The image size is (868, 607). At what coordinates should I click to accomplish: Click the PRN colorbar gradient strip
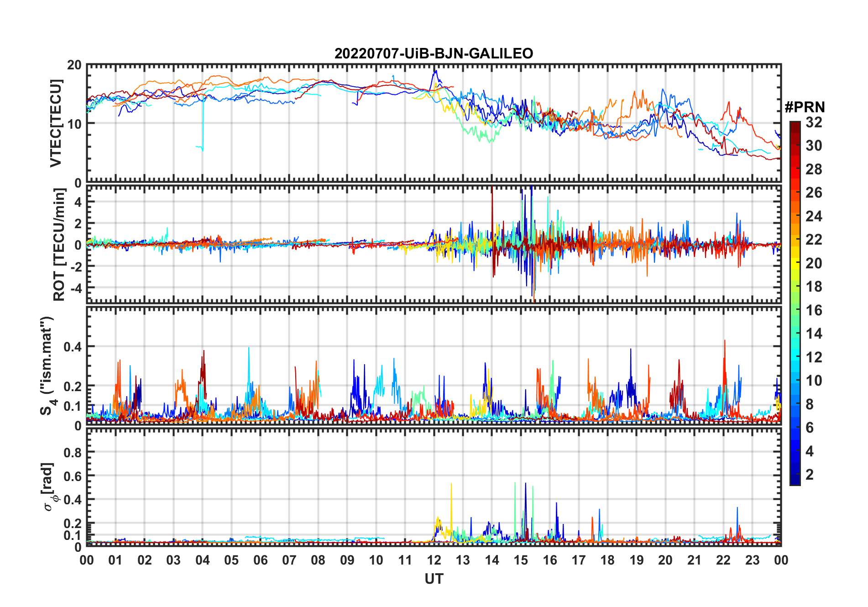795,303
